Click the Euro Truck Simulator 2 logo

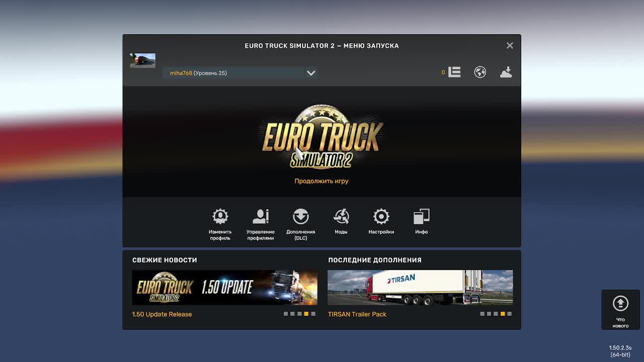pos(322,137)
